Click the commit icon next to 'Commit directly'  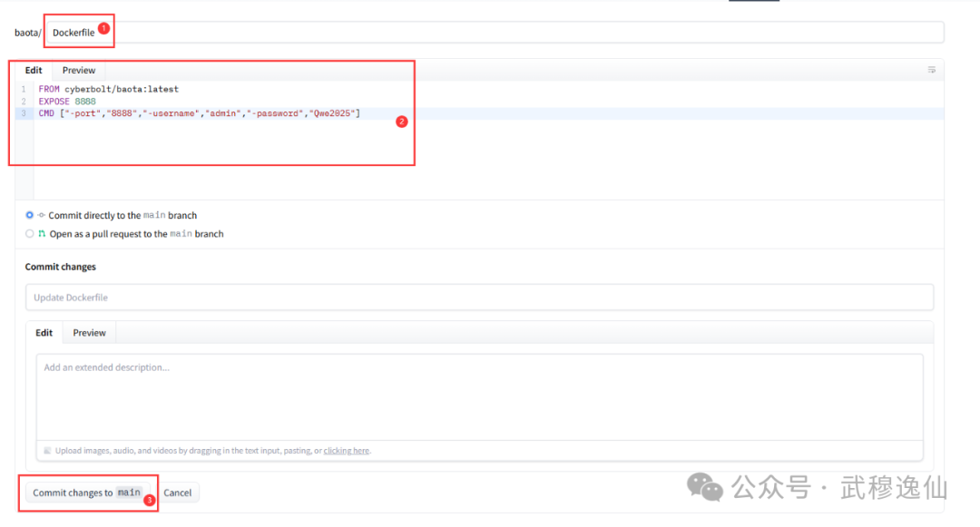click(41, 215)
